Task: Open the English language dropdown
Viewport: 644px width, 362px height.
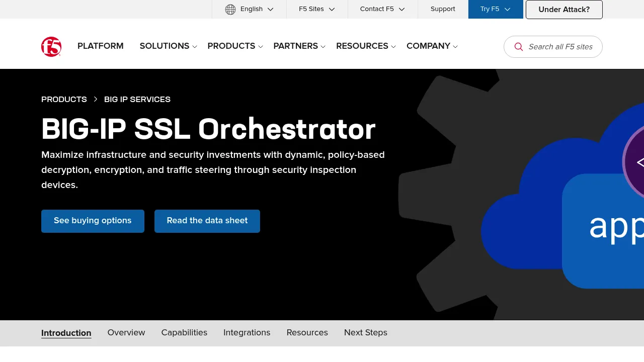Action: pos(249,9)
